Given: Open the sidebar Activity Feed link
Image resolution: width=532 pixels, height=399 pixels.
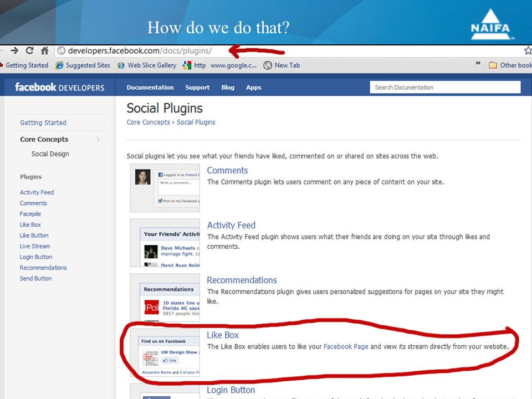Looking at the screenshot, I should 37,192.
